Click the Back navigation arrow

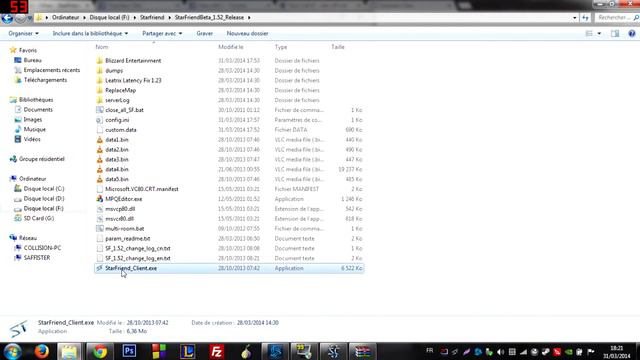7,18
